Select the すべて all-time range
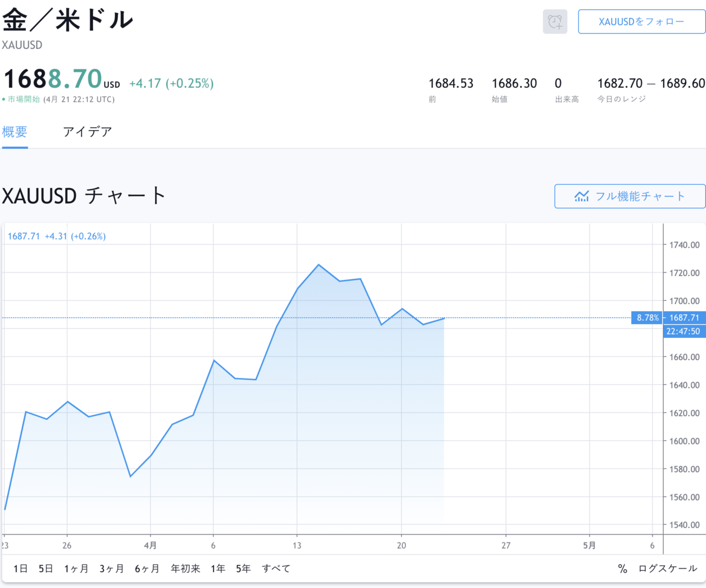The height and width of the screenshot is (588, 706). click(x=276, y=569)
